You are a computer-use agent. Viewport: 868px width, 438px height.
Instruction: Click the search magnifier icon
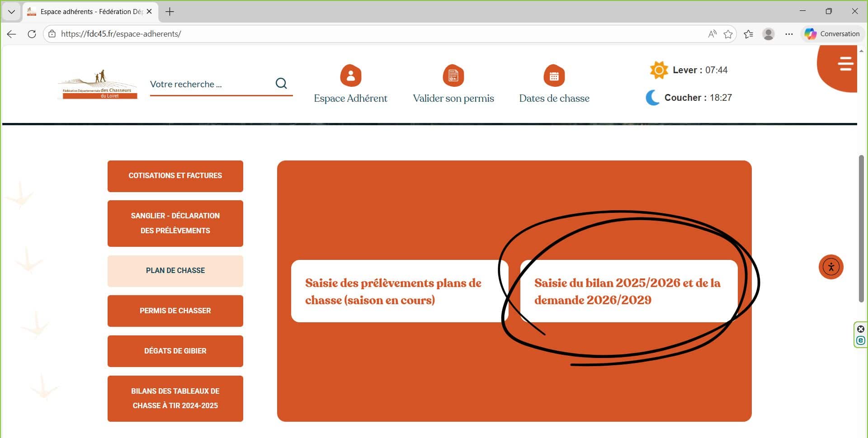tap(281, 83)
